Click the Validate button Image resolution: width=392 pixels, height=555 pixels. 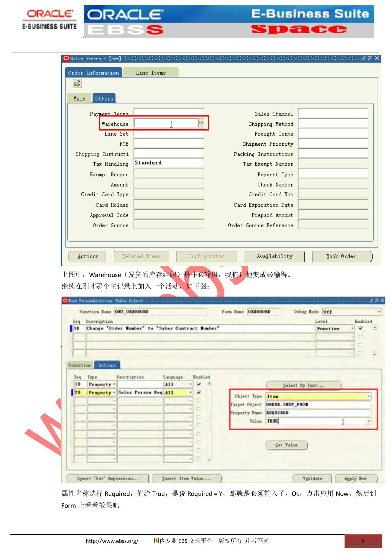(312, 479)
